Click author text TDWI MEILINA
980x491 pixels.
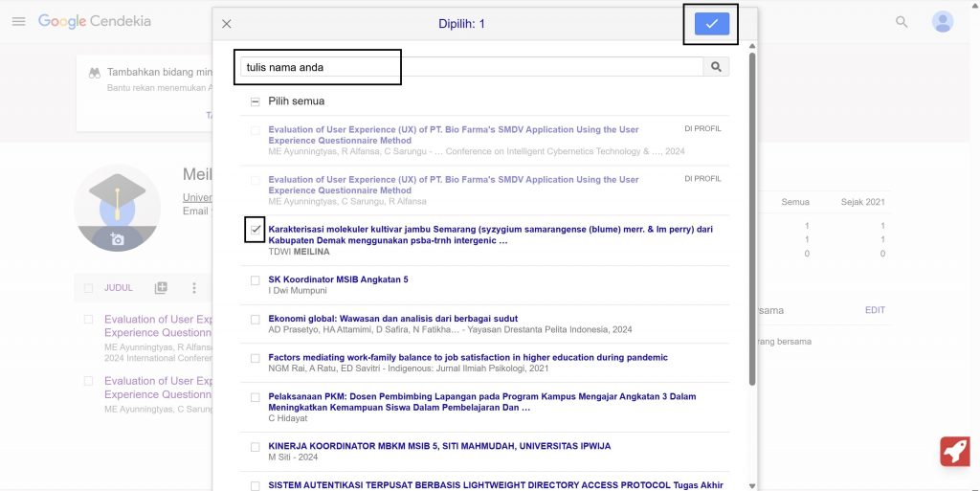coord(299,252)
